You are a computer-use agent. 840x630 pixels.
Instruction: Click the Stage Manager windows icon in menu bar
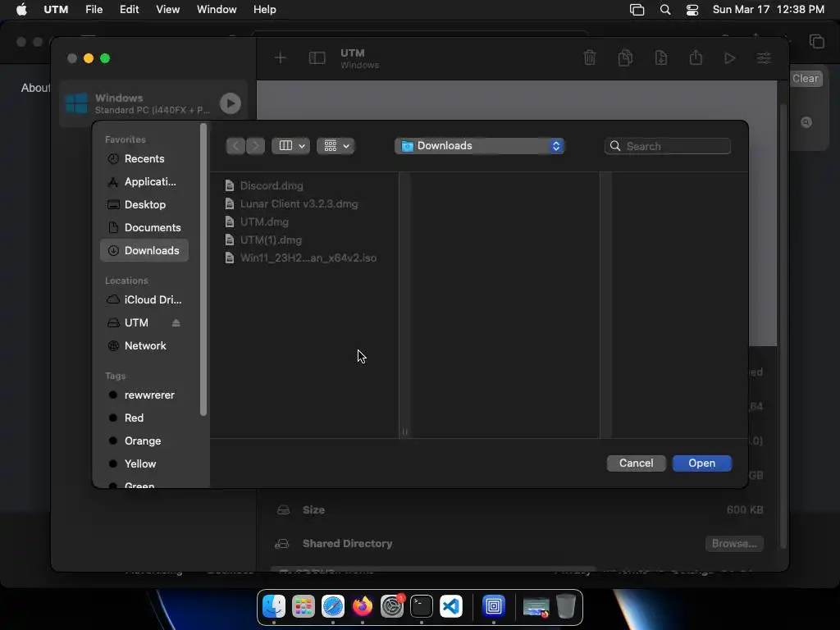pos(637,10)
